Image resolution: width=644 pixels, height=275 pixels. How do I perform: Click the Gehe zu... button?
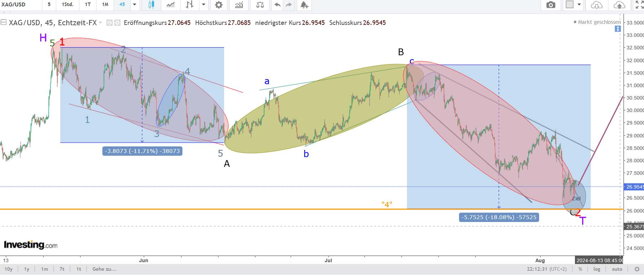click(x=104, y=269)
